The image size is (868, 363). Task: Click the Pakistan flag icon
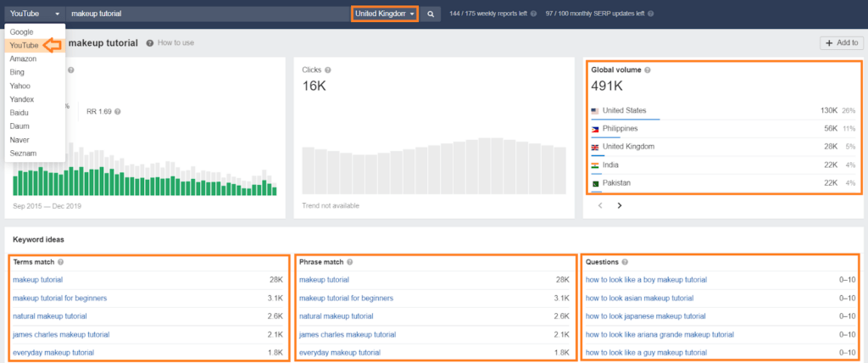[595, 183]
